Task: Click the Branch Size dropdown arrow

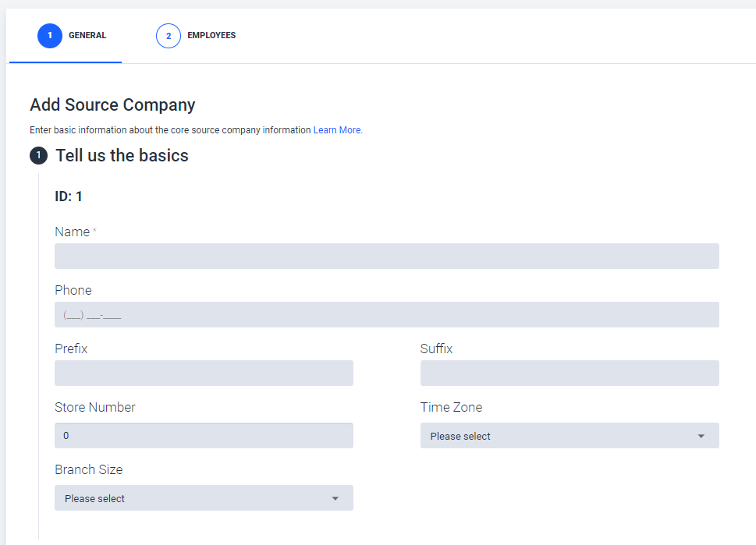Action: 335,498
